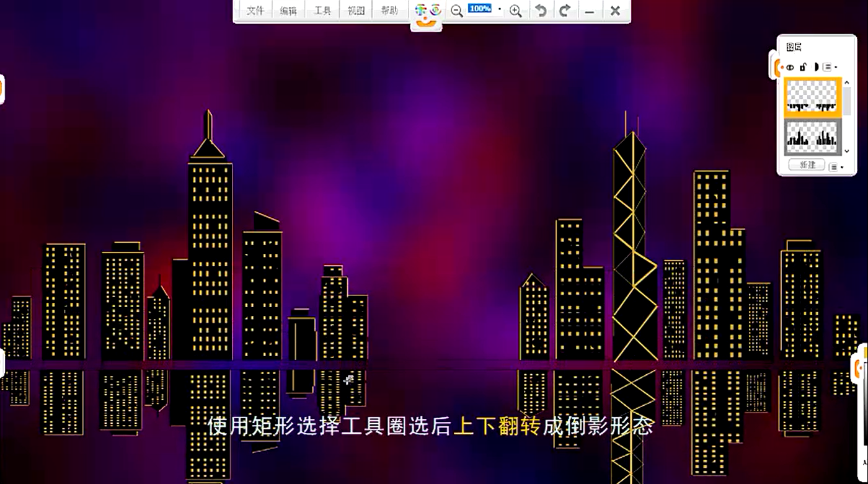Toggle layer visibility eye icon
Image resolution: width=868 pixels, height=484 pixels.
tap(790, 67)
